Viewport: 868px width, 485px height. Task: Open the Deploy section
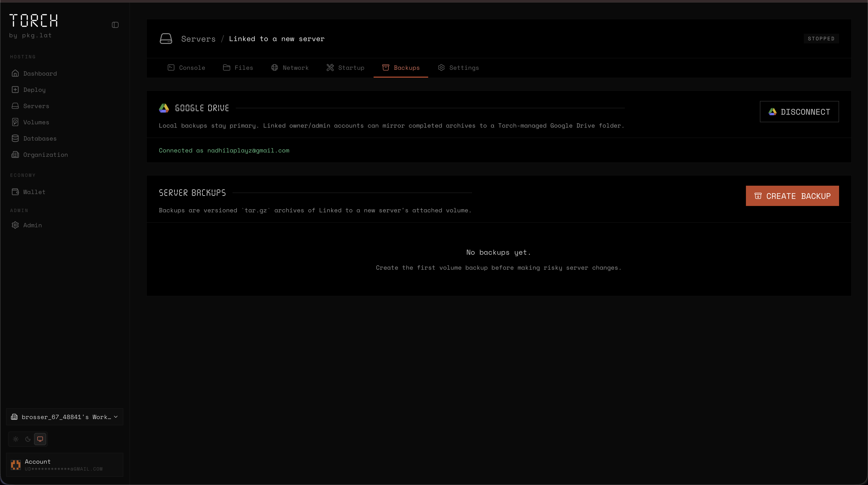pos(34,90)
